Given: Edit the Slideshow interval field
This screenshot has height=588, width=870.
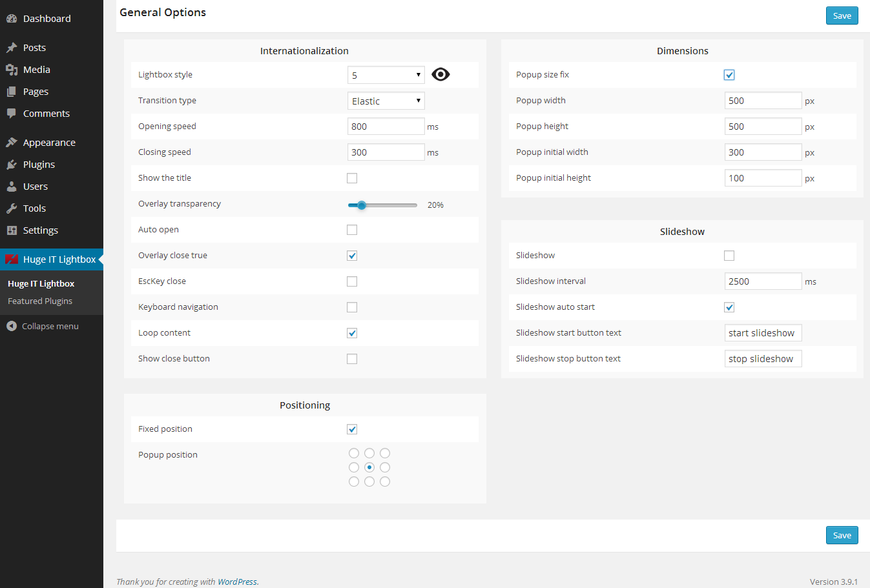Looking at the screenshot, I should [x=763, y=281].
